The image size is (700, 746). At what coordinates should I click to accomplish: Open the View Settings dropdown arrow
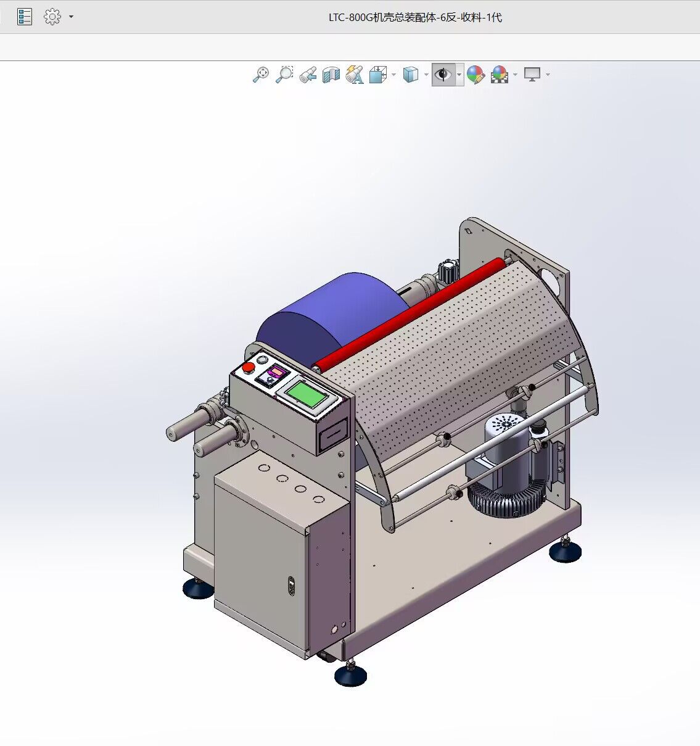point(548,75)
